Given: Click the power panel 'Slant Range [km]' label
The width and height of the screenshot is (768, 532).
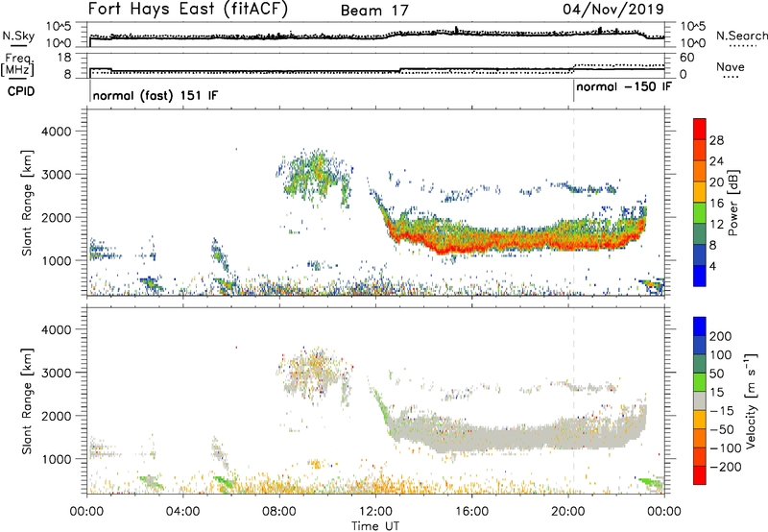Looking at the screenshot, I should pyautogui.click(x=27, y=203).
